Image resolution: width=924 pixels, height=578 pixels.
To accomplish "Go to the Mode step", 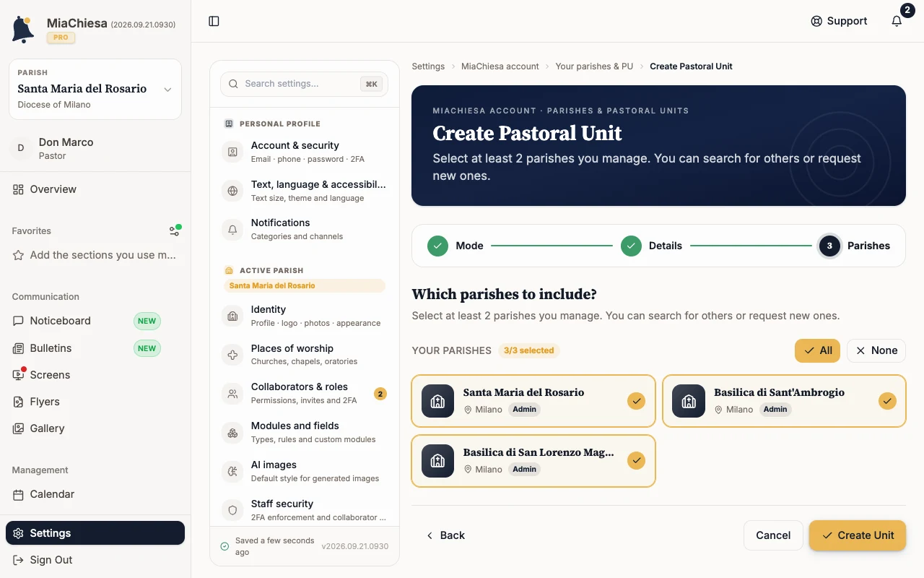I will pos(456,246).
